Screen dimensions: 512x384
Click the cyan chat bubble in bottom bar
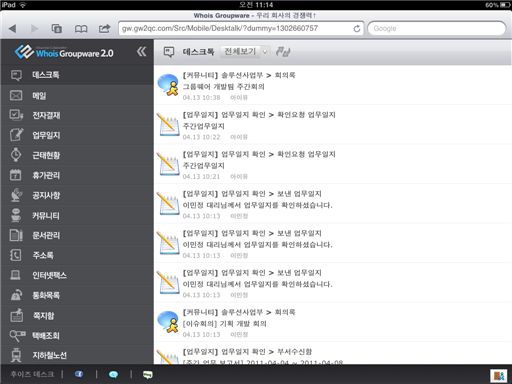point(113,375)
